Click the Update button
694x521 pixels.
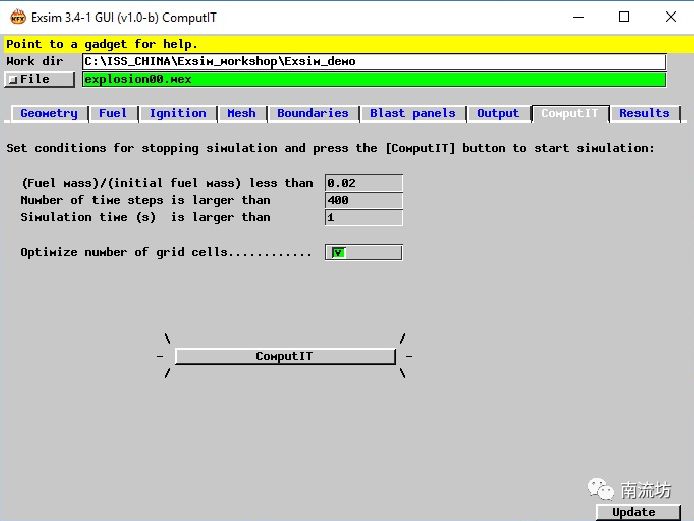pyautogui.click(x=638, y=512)
